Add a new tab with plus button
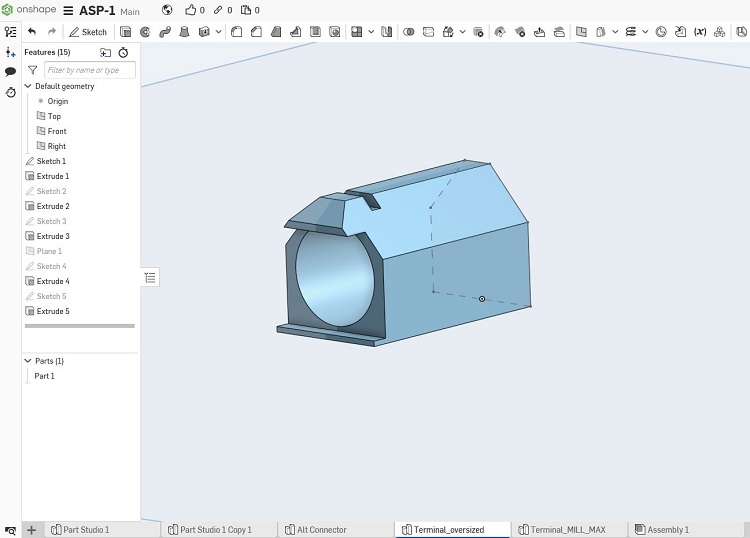 32,530
